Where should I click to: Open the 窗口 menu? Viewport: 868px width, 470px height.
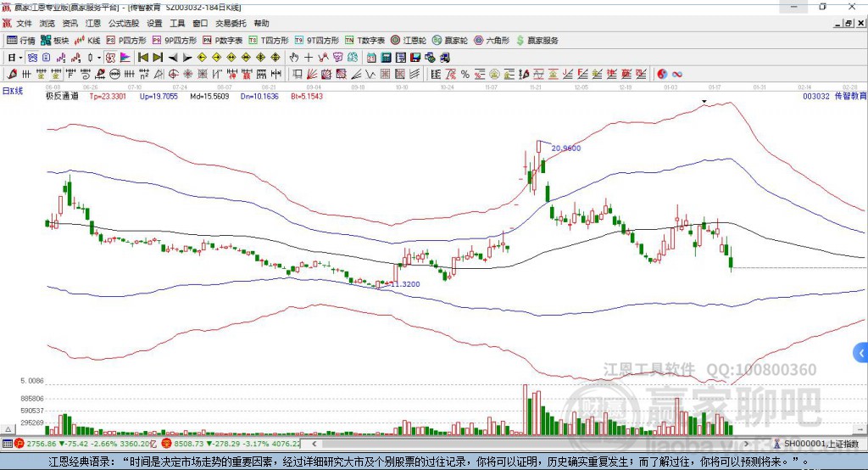tap(200, 23)
